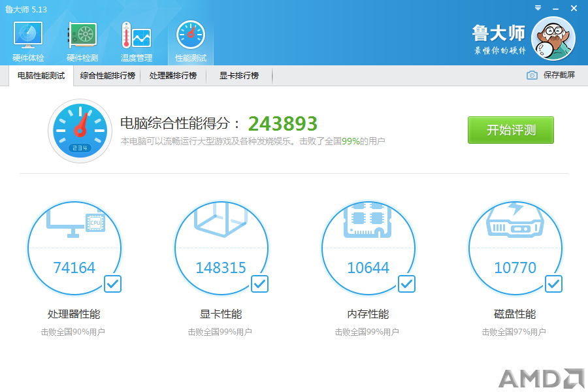Click the CPU monitor icon in processor circle
The width and height of the screenshot is (588, 392).
(75, 223)
